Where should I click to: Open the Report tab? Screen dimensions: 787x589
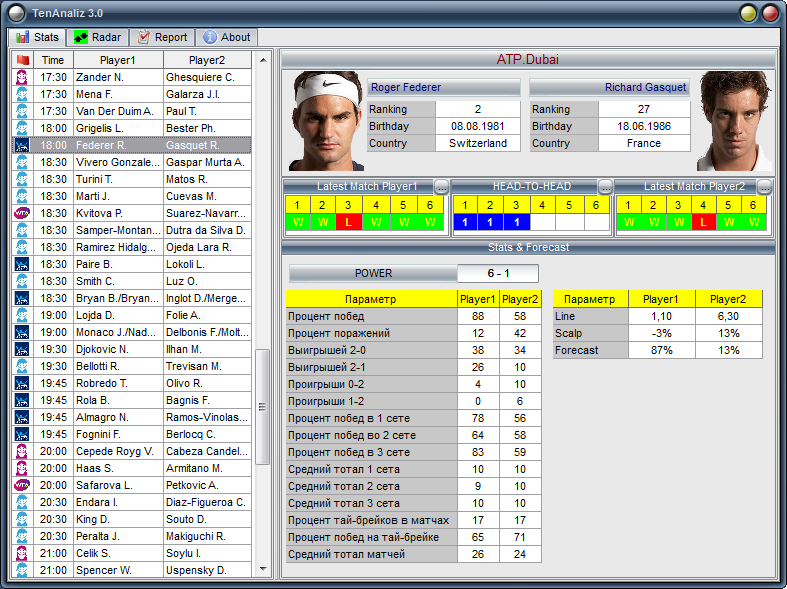[162, 37]
